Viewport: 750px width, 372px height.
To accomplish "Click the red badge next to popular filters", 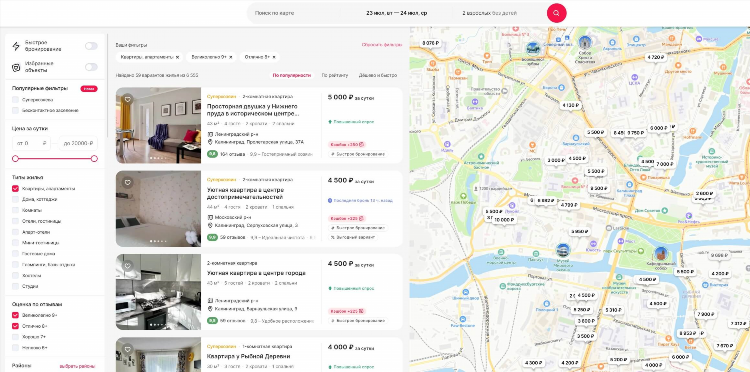I will 89,88.
